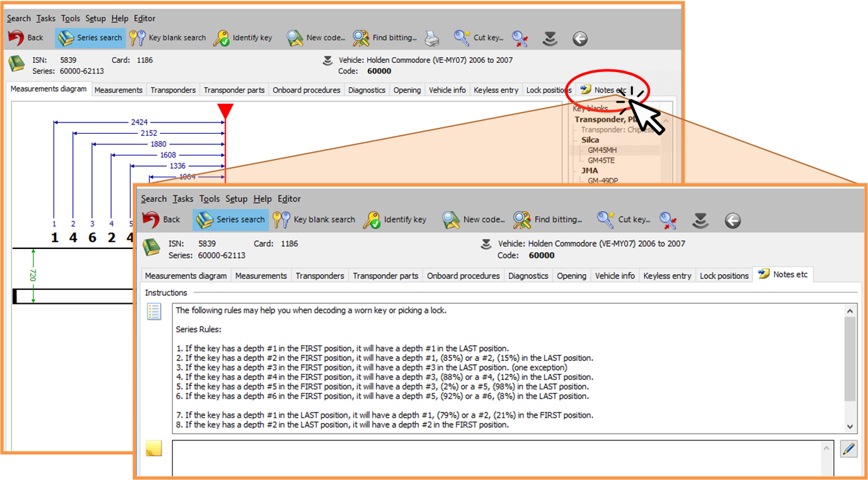
Task: Select GM45TE key blank in back window
Action: pos(601,160)
